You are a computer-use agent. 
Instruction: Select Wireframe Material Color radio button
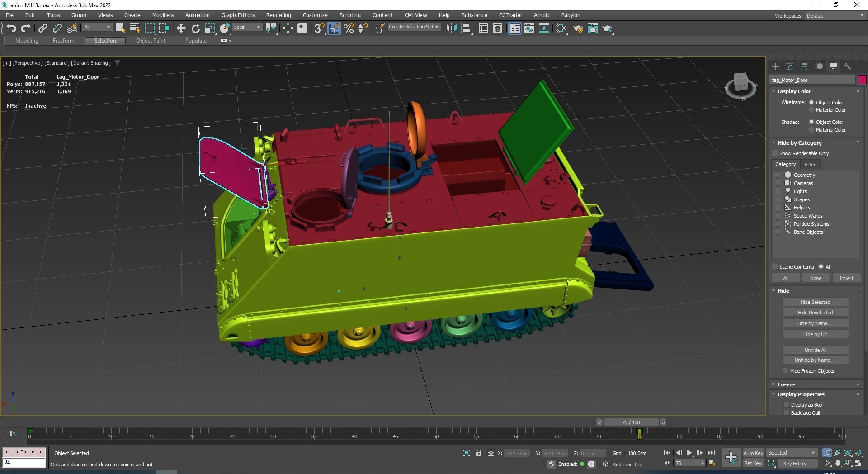click(x=811, y=110)
